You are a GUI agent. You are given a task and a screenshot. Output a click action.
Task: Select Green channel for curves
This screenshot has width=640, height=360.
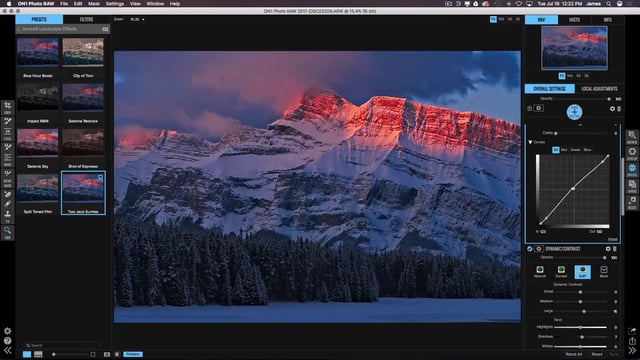click(x=576, y=150)
